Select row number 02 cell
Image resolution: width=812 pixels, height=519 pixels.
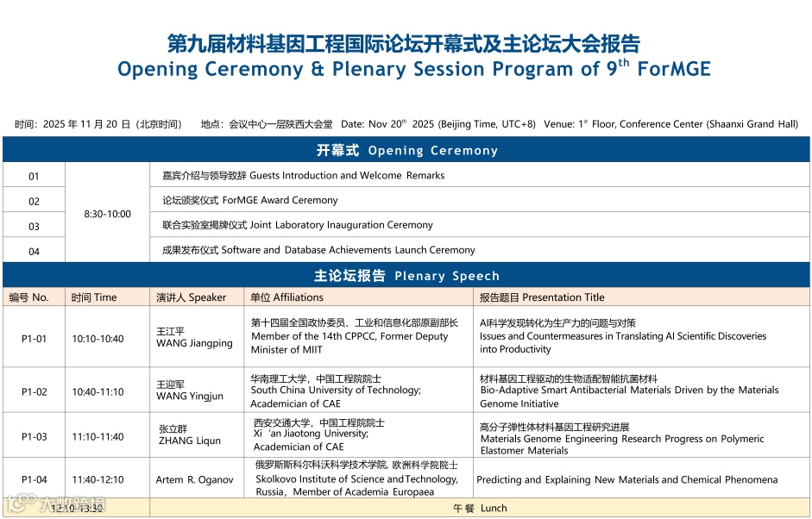point(34,201)
